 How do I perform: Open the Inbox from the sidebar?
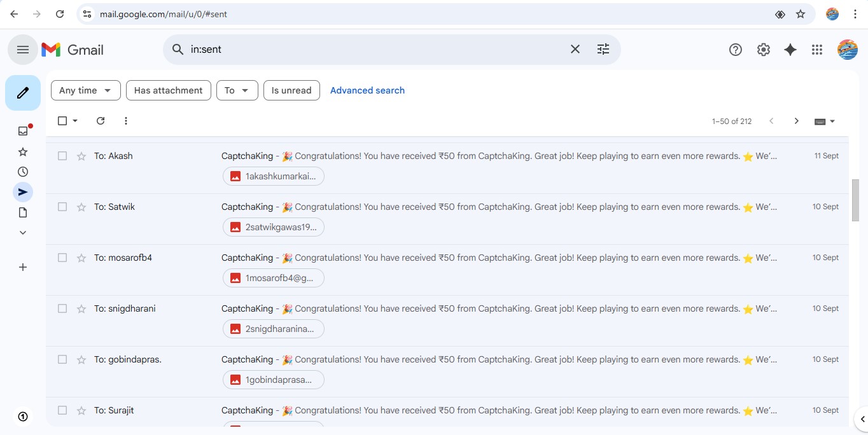[23, 131]
